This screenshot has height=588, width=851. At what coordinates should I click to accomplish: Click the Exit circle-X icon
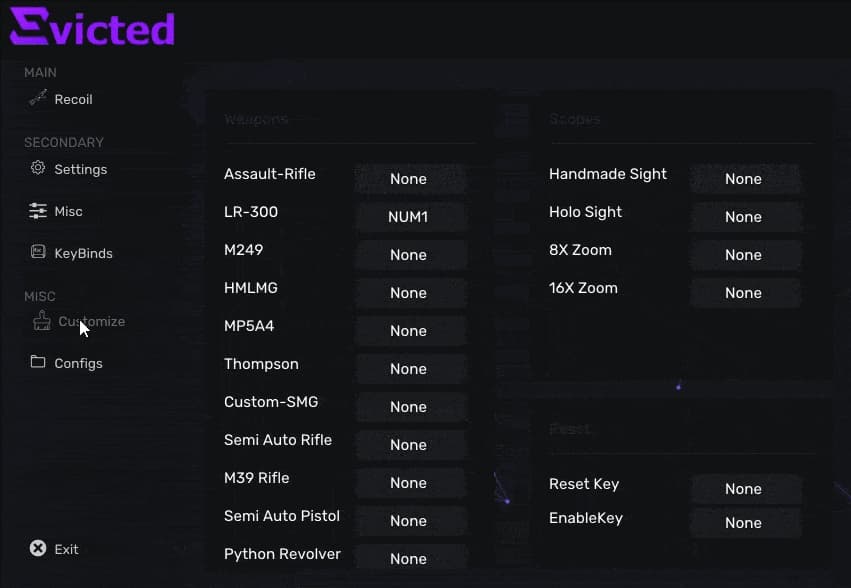(x=38, y=548)
